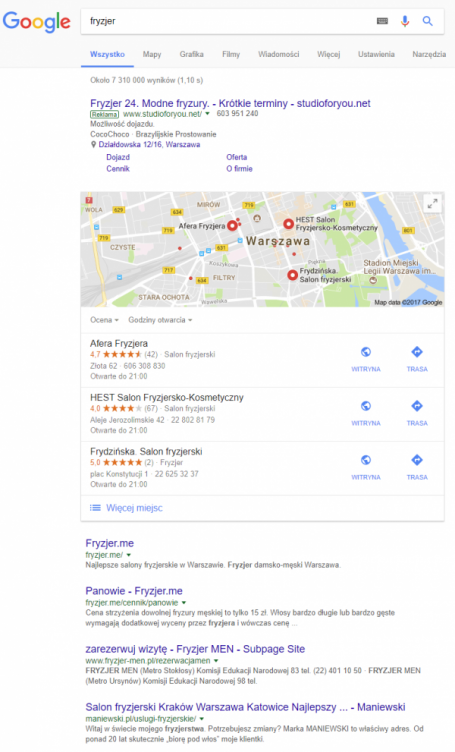Open dropdown arrow beside fryzjer.me/ URL
Viewport: 455px width, 752px height.
click(128, 555)
